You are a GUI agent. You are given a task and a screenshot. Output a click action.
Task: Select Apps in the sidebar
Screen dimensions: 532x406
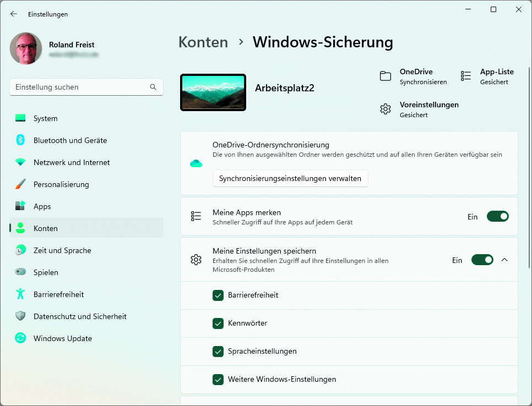point(86,206)
